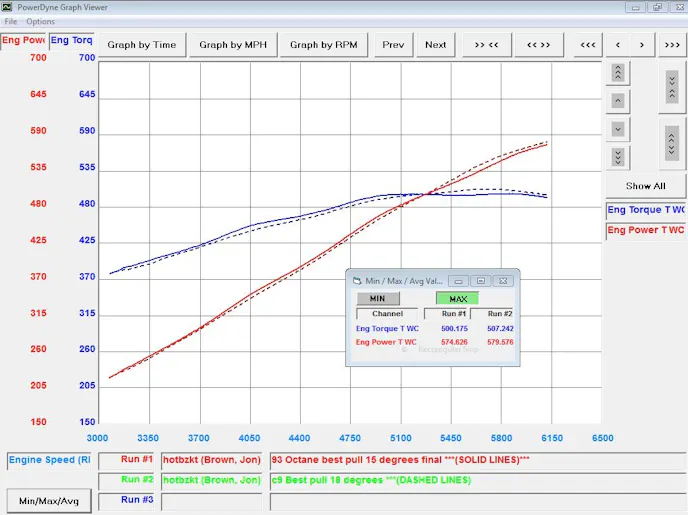Click the single right arrow pan button
The image size is (688, 515).
pos(643,45)
